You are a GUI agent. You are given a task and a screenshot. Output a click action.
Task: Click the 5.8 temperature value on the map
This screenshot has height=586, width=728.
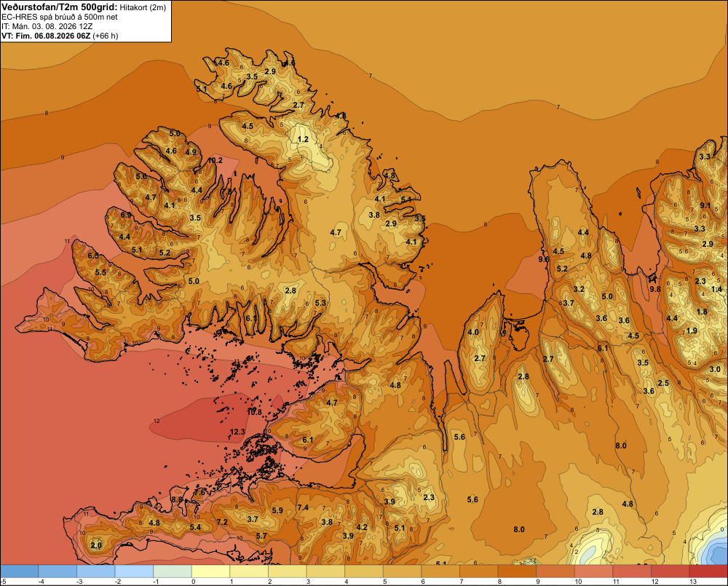141,176
